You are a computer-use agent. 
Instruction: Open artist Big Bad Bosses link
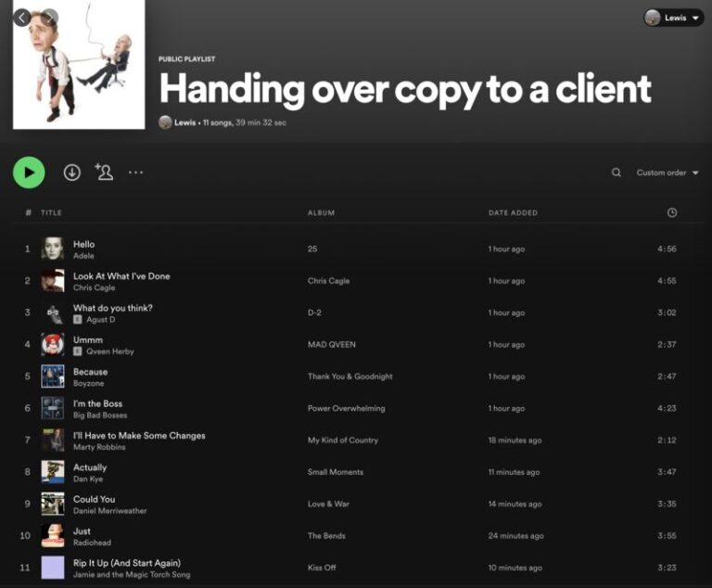(x=100, y=415)
